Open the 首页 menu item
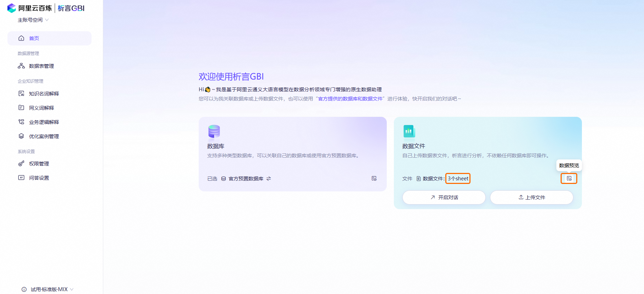 pyautogui.click(x=49, y=38)
